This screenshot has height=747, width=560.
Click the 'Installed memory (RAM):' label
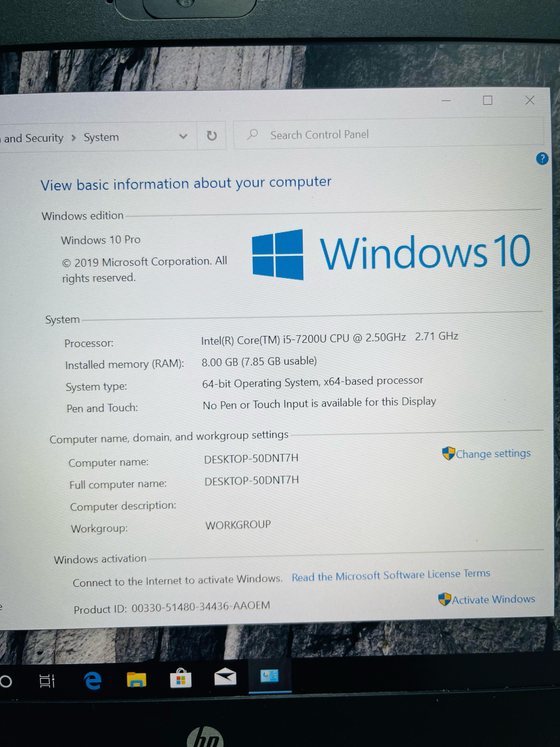125,364
